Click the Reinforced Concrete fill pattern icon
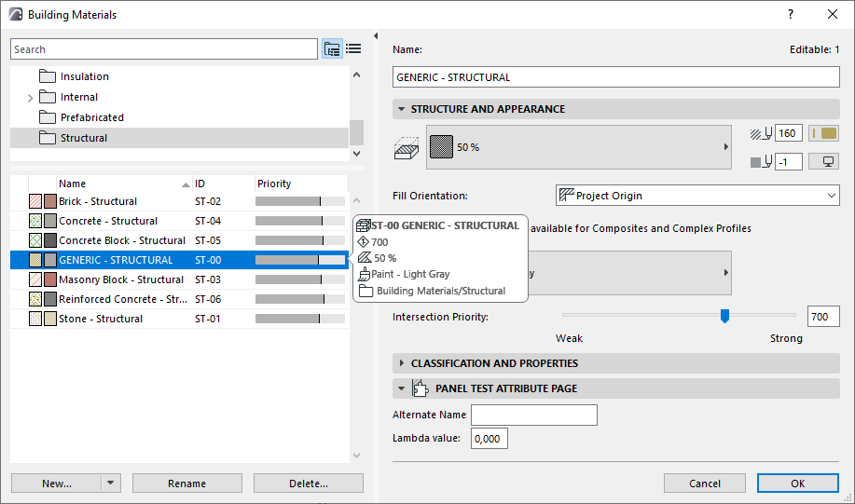The height and width of the screenshot is (504, 855). point(35,299)
